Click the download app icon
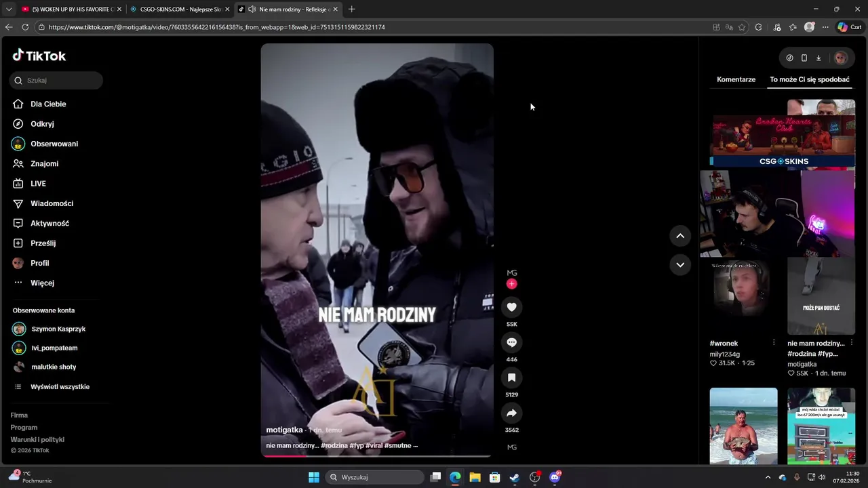This screenshot has width=868, height=488. click(x=818, y=58)
